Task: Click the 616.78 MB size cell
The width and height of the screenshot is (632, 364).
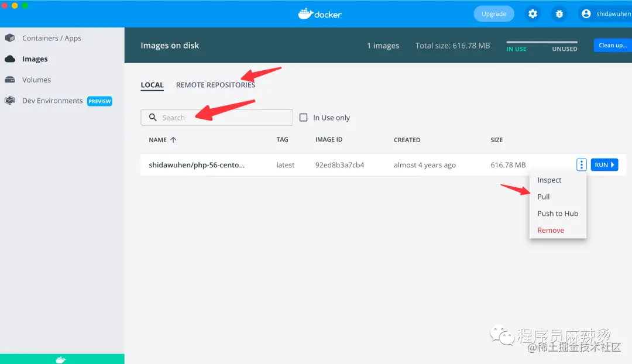Action: tap(509, 165)
